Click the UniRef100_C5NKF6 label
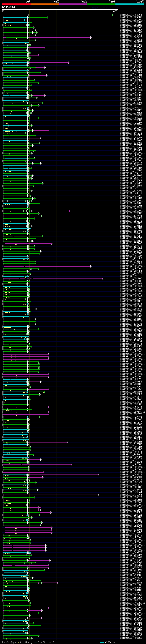Viewport: 146px width, 644px height. click(131, 382)
